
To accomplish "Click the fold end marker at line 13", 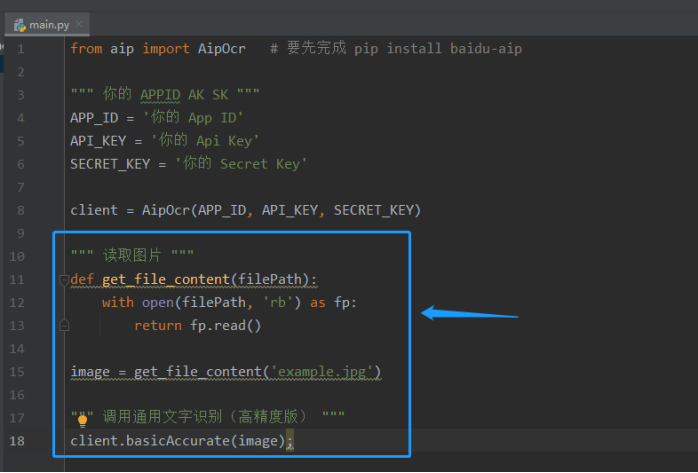I will [x=64, y=325].
